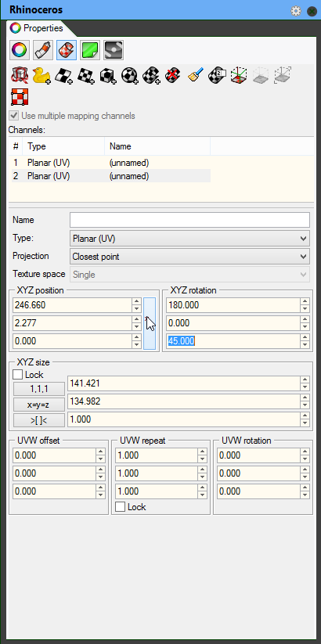Viewport: 321px width, 644px height.
Task: Match mapping using the paintbrush icon
Action: coord(196,76)
